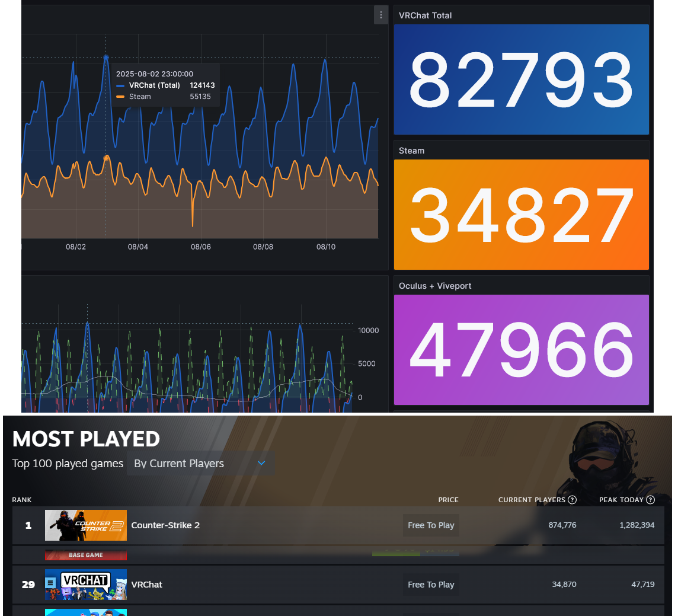This screenshot has width=678, height=616.
Task: Click the 1,282,394 peak today value
Action: [x=637, y=525]
